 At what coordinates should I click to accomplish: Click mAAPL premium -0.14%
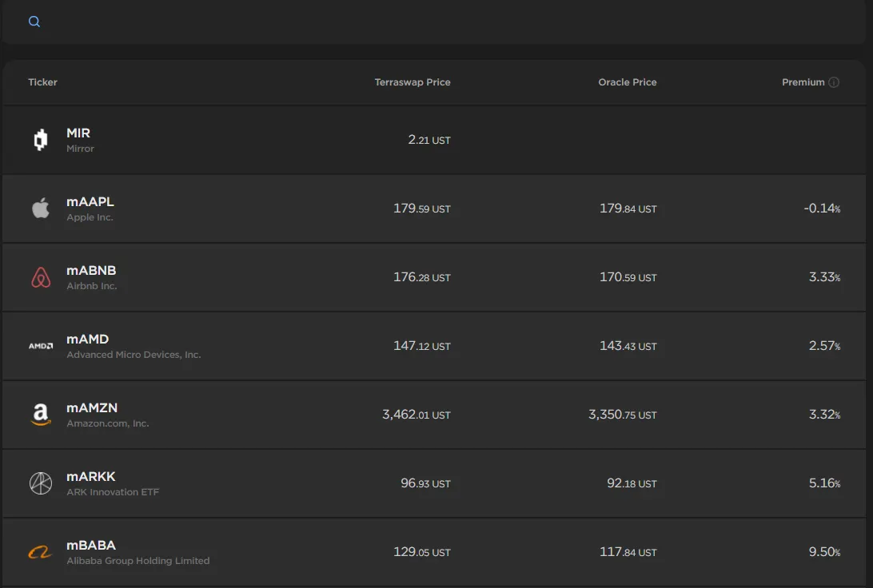pyautogui.click(x=822, y=209)
